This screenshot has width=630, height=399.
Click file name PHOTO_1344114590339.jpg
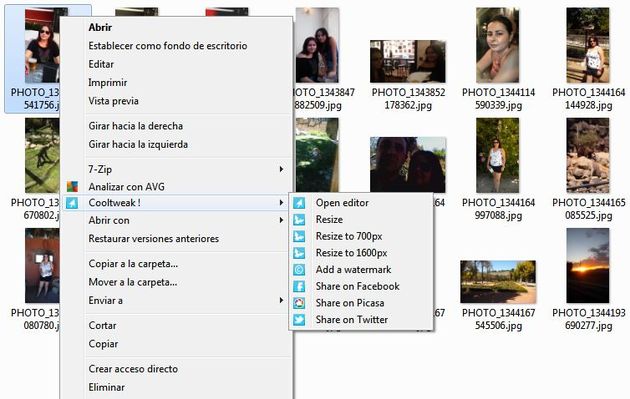pos(498,99)
